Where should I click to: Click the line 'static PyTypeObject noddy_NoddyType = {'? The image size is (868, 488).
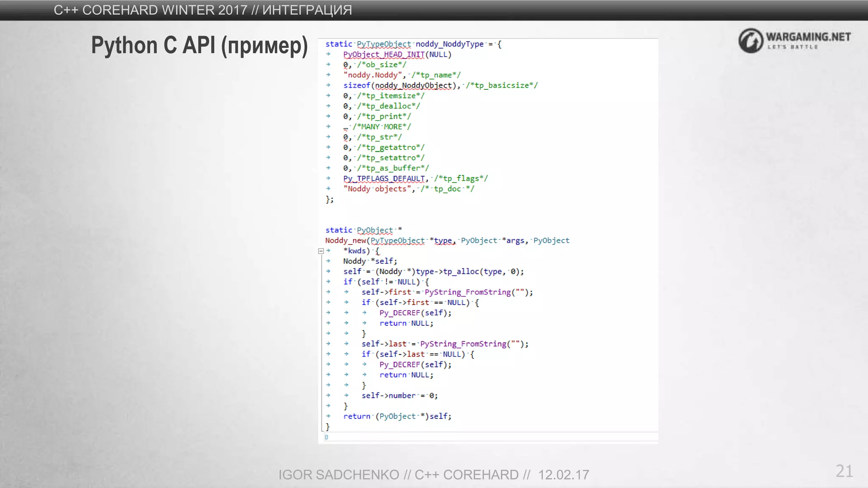coord(414,44)
